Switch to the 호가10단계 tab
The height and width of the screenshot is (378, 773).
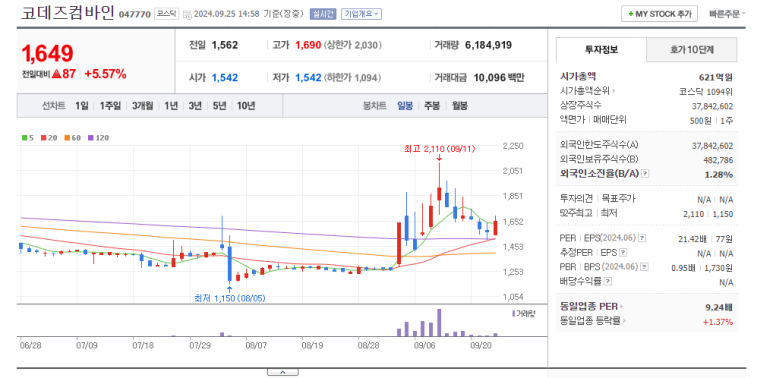pos(692,49)
